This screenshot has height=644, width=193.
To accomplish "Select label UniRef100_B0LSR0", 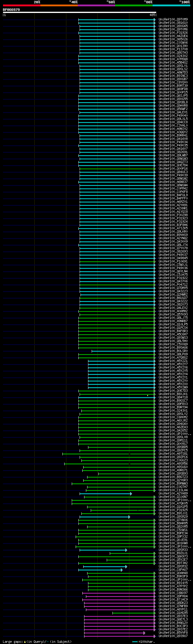I will (173, 351).
